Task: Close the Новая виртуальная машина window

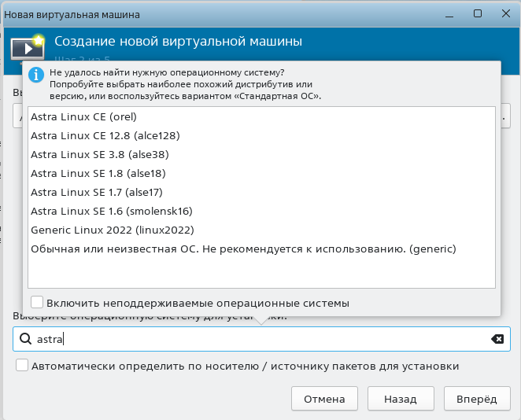Action: click(x=504, y=14)
